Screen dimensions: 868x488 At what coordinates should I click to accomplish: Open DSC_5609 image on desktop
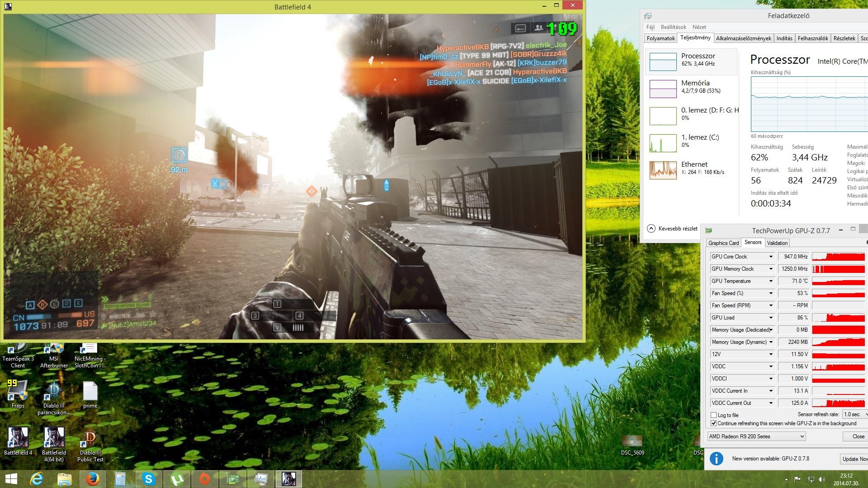[632, 445]
